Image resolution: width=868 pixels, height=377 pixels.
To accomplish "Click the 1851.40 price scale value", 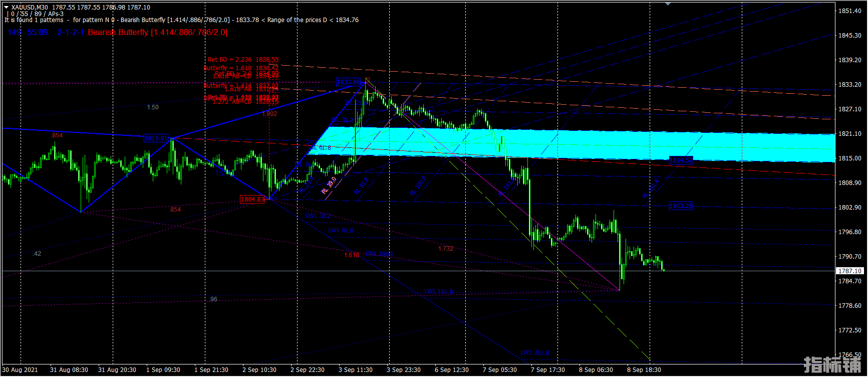I will [x=850, y=11].
